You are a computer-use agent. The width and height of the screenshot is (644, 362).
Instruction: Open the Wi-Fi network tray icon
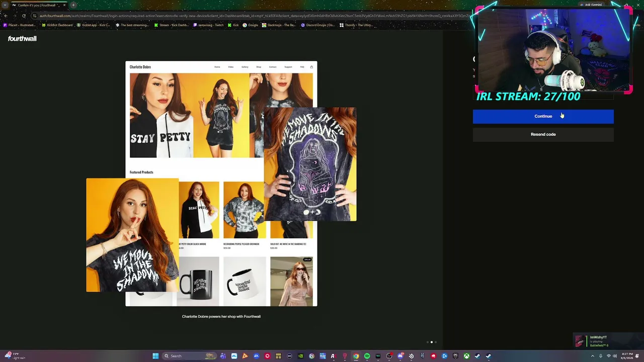tap(608, 356)
